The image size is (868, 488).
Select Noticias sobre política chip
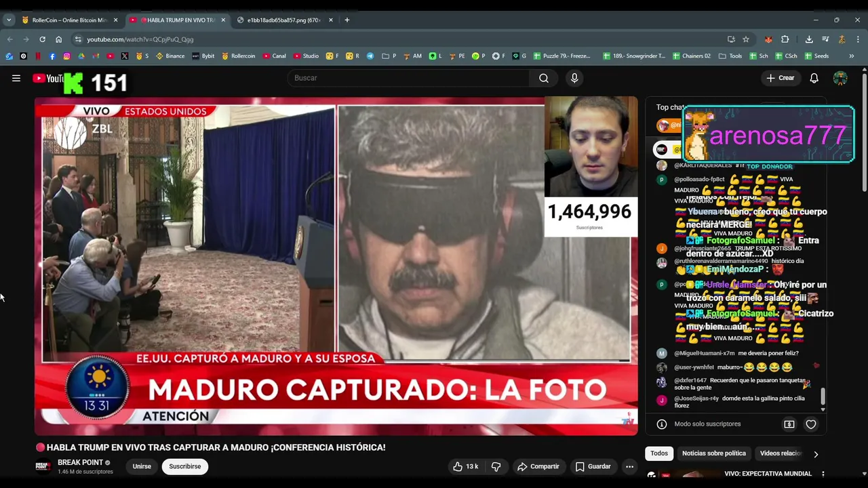(x=713, y=453)
